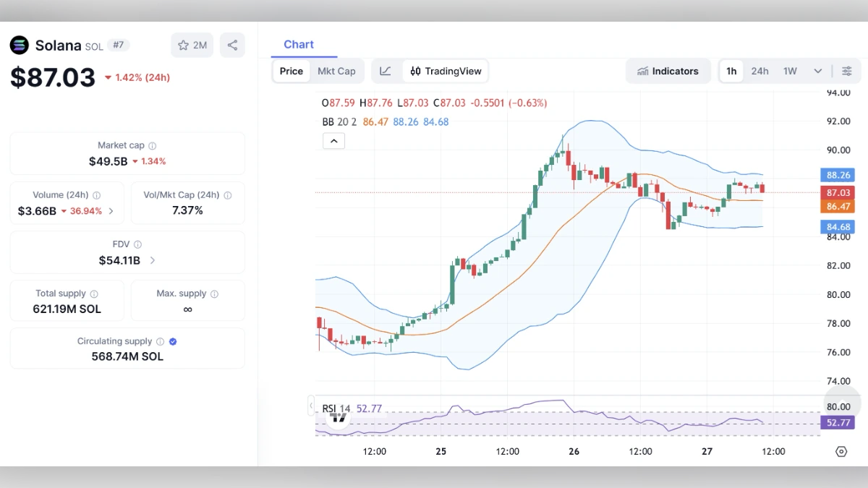Open chart display settings with the sliders icon
The height and width of the screenshot is (488, 868).
click(x=847, y=71)
